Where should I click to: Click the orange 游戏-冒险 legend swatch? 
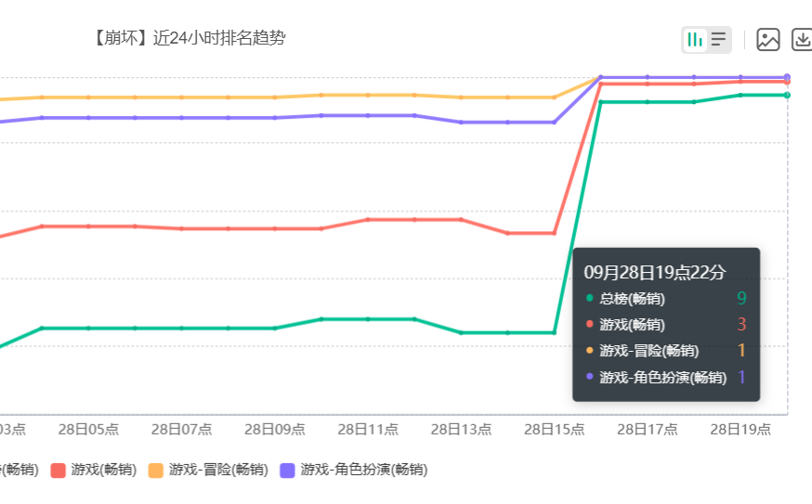(156, 471)
